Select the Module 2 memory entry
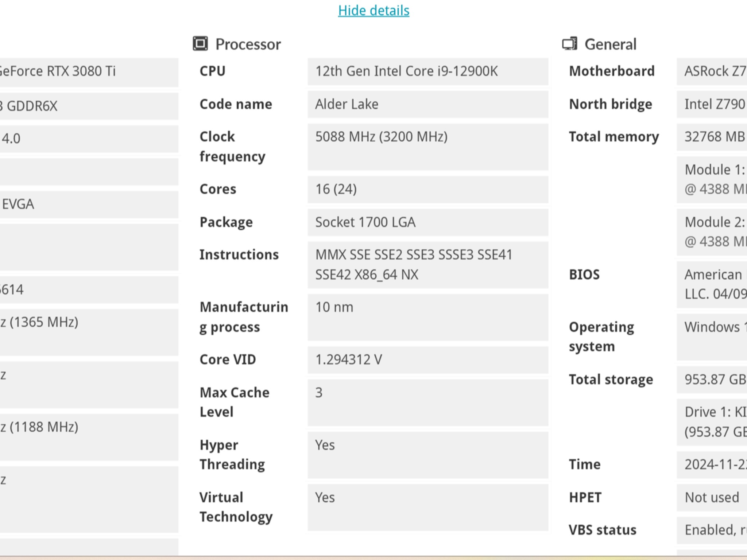Viewport: 747px width, 560px height. 712,232
